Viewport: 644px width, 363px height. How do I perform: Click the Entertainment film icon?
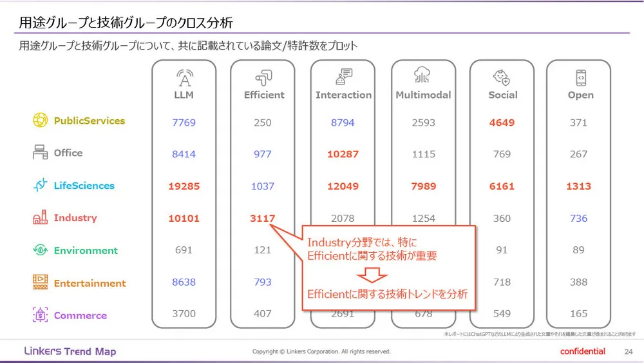pos(40,282)
